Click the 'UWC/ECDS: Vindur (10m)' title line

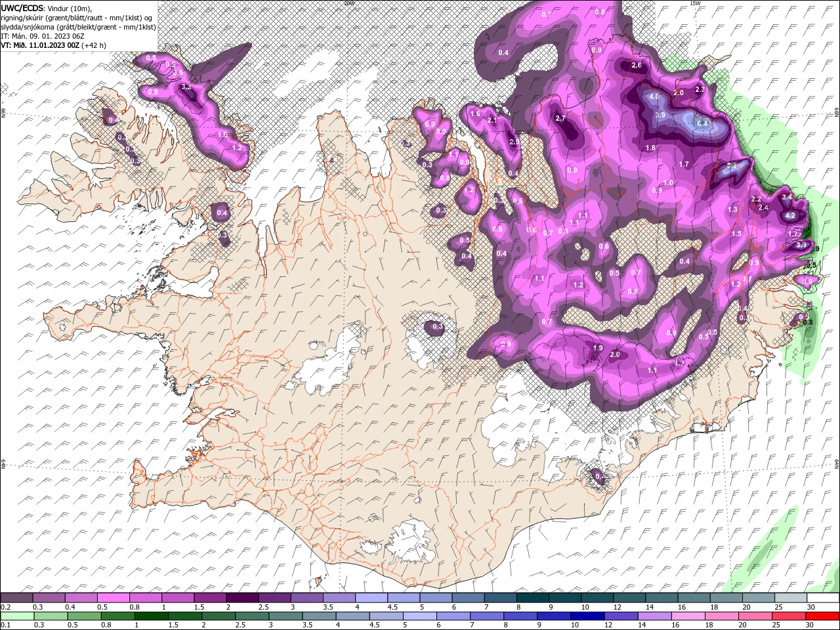pos(47,8)
